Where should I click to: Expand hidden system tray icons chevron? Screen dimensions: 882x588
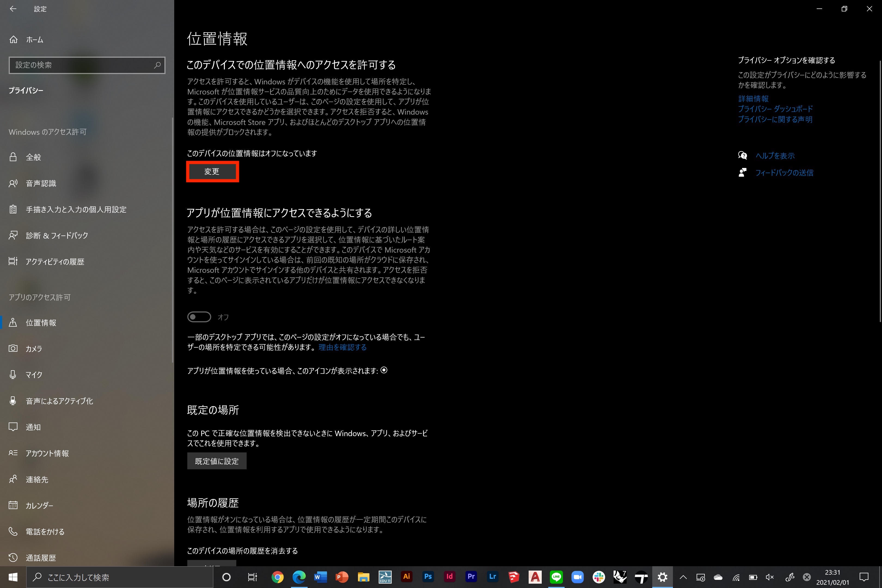(x=683, y=577)
